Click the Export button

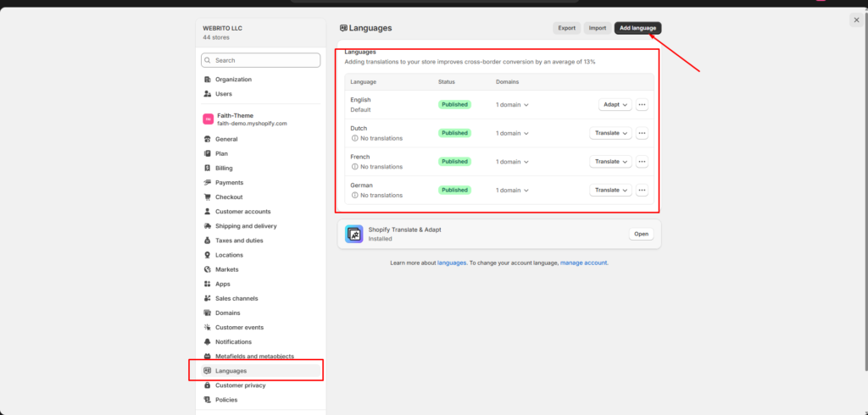[x=567, y=28]
